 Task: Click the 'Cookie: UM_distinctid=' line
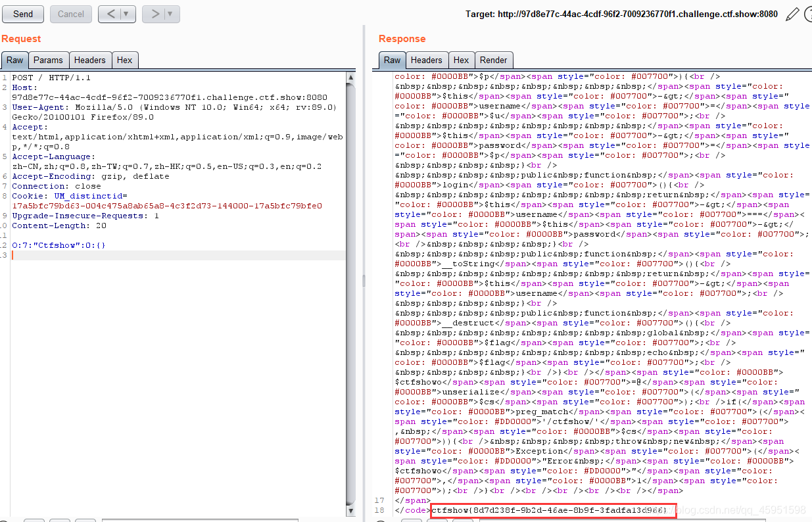70,196
